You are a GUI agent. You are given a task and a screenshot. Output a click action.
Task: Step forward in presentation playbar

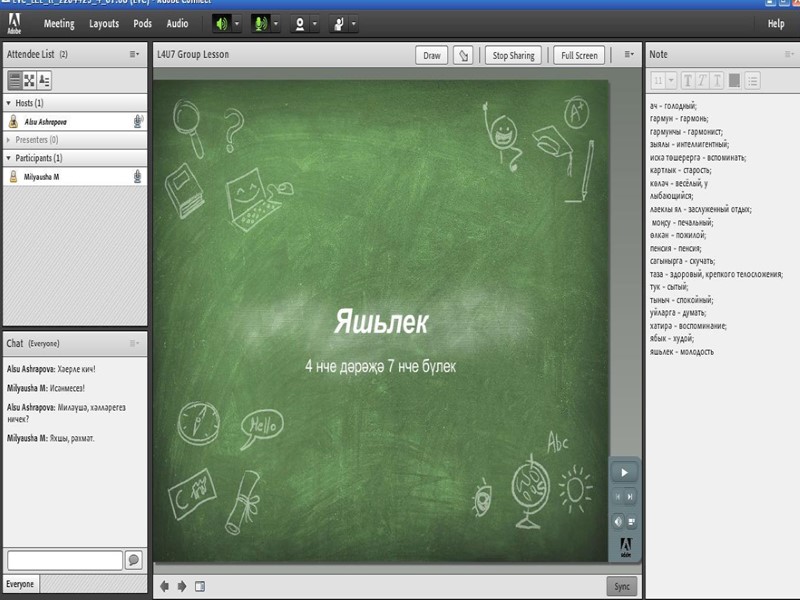(x=630, y=496)
